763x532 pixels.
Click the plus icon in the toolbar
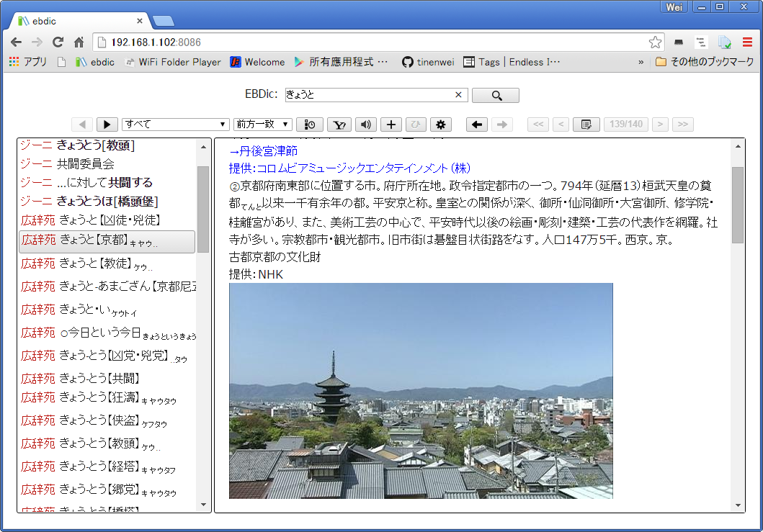tap(391, 125)
